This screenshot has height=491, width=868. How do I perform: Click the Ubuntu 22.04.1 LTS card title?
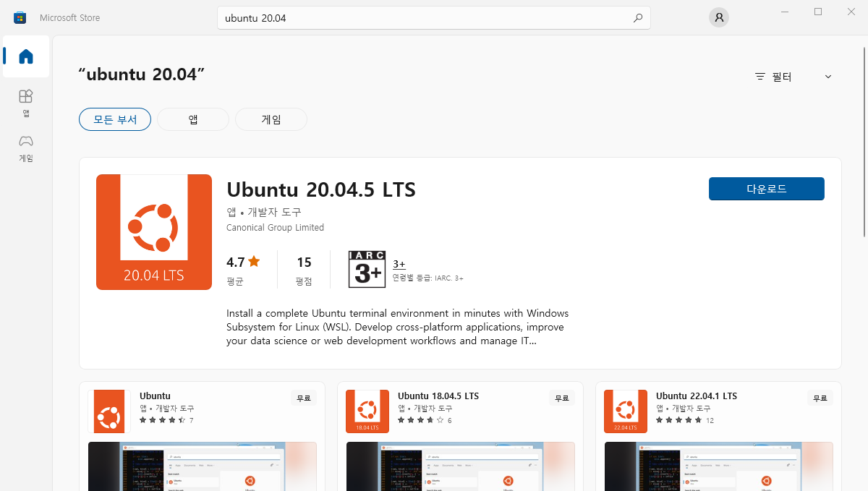697,396
